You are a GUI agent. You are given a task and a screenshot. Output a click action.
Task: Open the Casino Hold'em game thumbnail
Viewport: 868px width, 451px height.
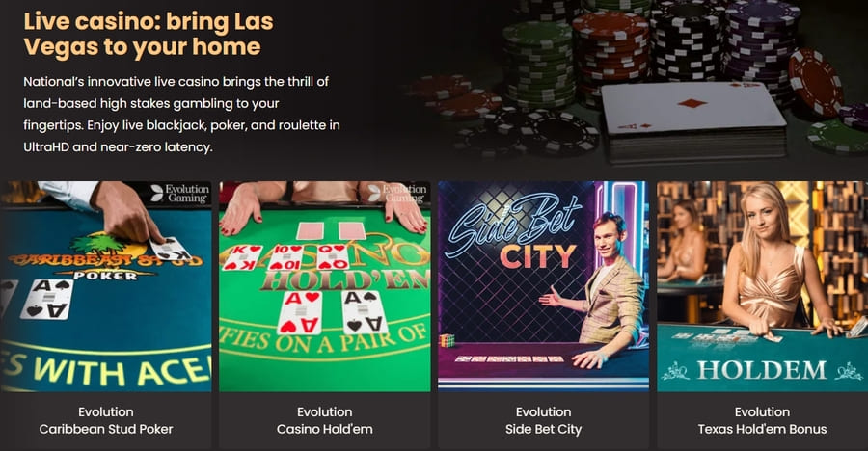tap(324, 286)
